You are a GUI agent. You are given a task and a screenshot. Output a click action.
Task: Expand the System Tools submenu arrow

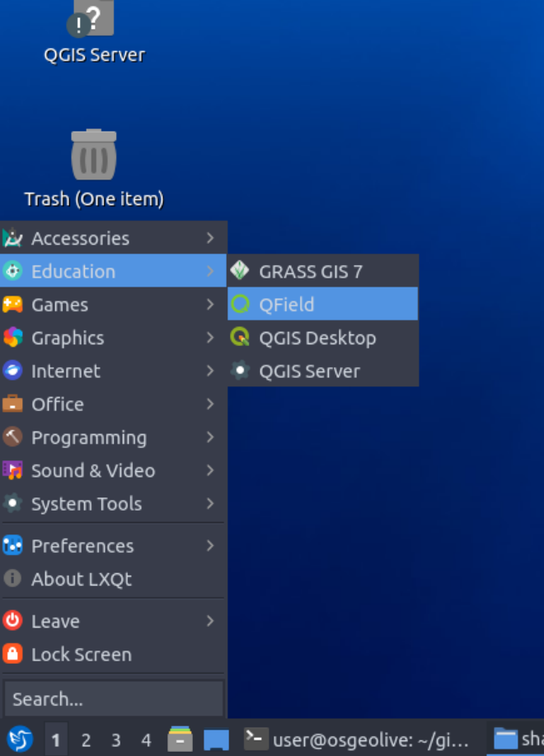[210, 503]
